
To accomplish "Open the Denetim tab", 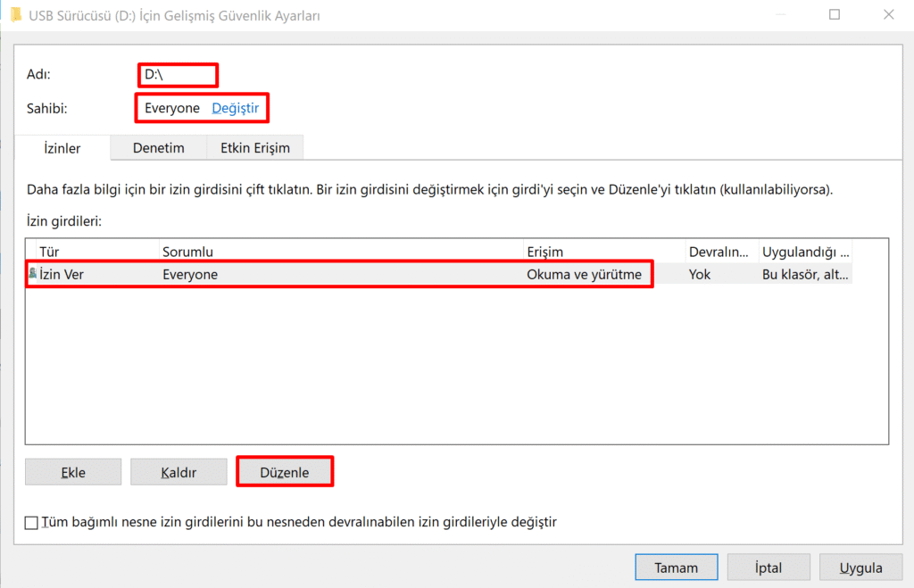I will click(x=158, y=148).
